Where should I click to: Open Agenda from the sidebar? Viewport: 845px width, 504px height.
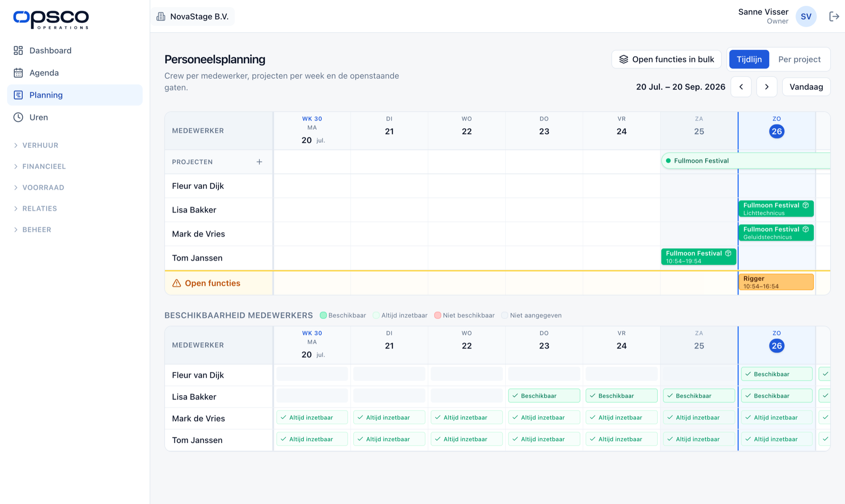click(x=75, y=73)
